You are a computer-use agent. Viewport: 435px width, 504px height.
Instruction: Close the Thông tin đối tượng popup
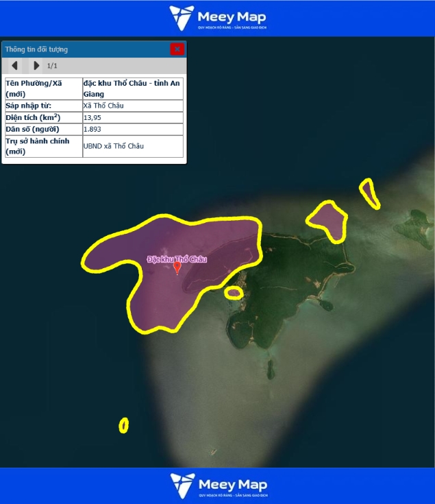point(177,49)
